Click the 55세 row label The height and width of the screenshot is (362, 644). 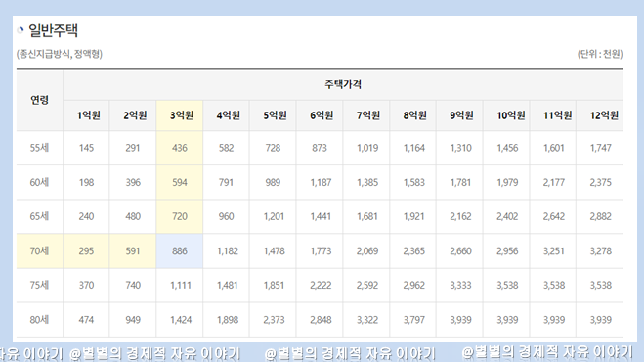(x=39, y=148)
